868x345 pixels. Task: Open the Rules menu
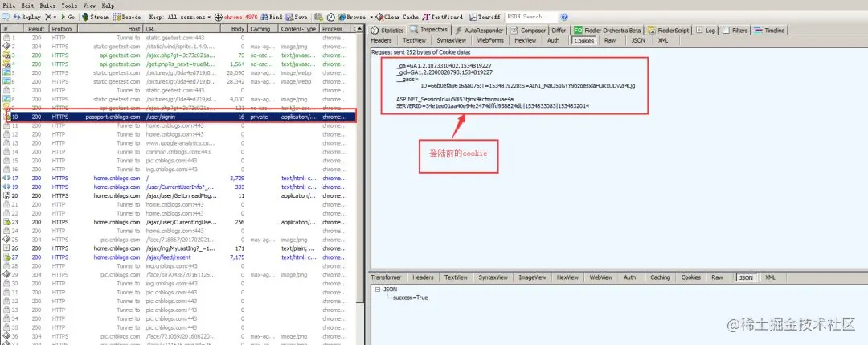tap(47, 5)
